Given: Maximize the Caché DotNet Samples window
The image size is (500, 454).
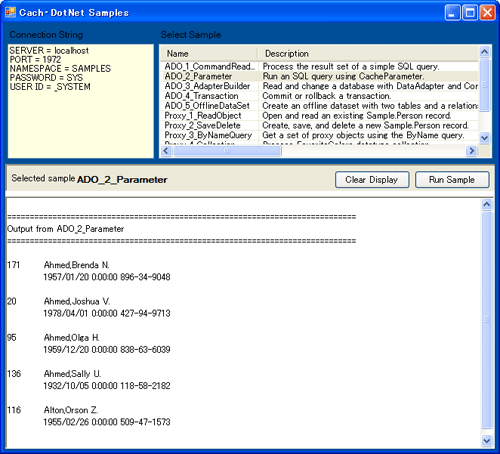Looking at the screenshot, I should [x=470, y=13].
